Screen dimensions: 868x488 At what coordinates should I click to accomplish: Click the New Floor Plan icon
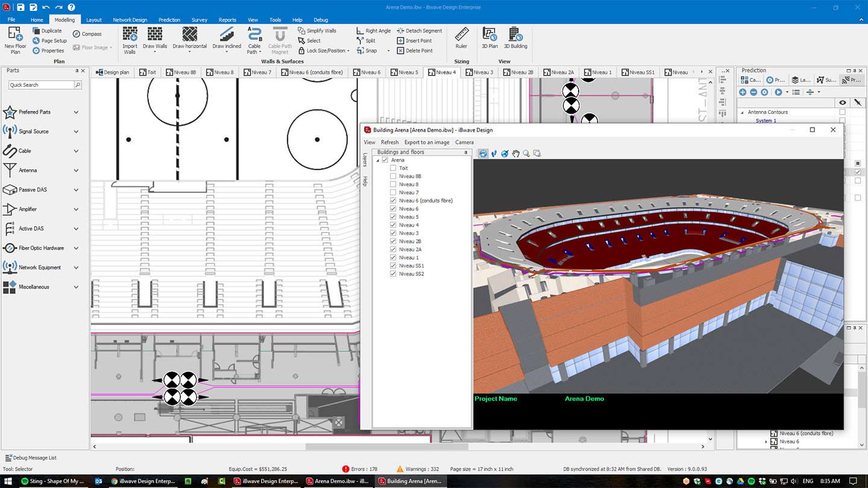click(15, 40)
